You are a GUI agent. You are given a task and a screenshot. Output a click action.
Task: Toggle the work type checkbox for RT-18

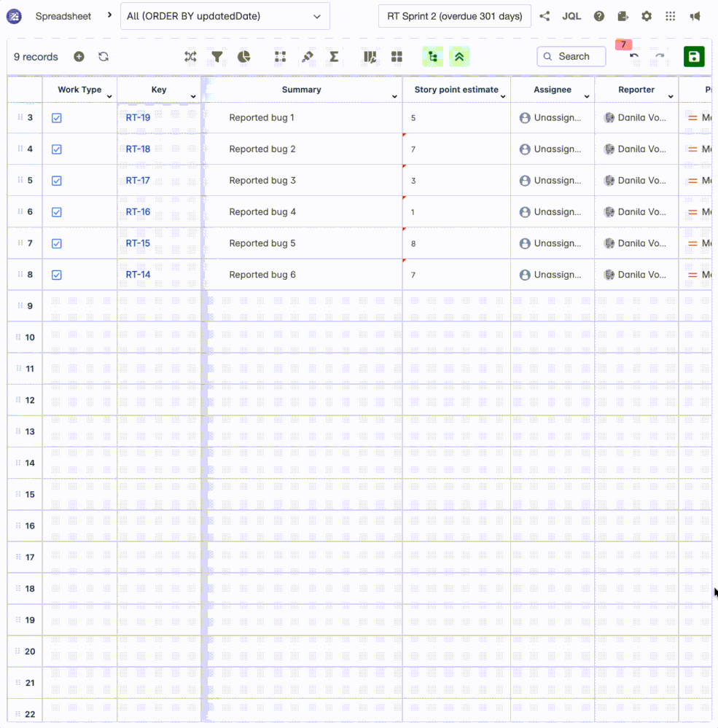coord(57,149)
